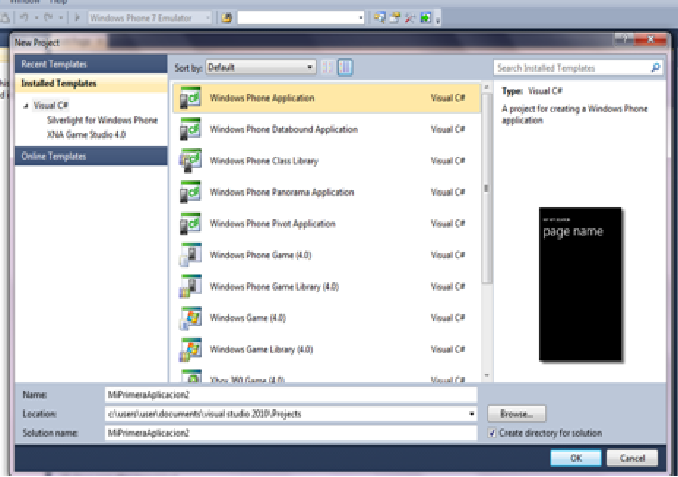Select the Windows Phone Application template icon
Image resolution: width=678 pixels, height=477 pixels.
point(190,98)
